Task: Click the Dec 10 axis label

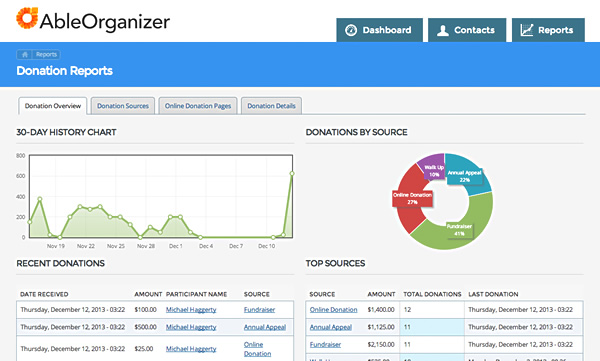Action: [267, 246]
